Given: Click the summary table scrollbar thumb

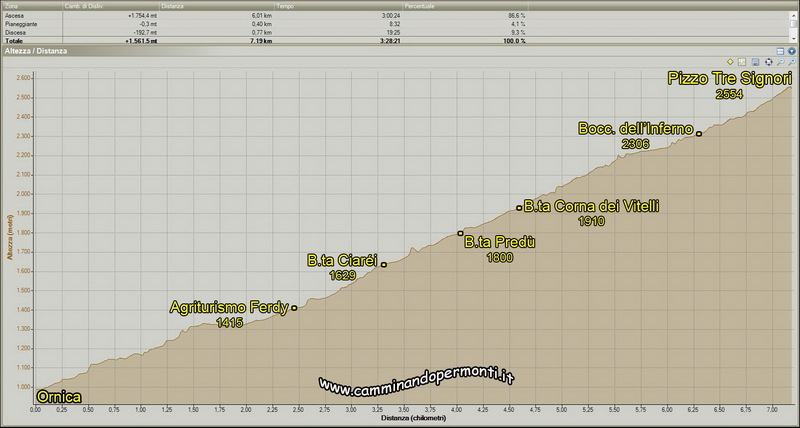Looking at the screenshot, I should pyautogui.click(x=793, y=23).
